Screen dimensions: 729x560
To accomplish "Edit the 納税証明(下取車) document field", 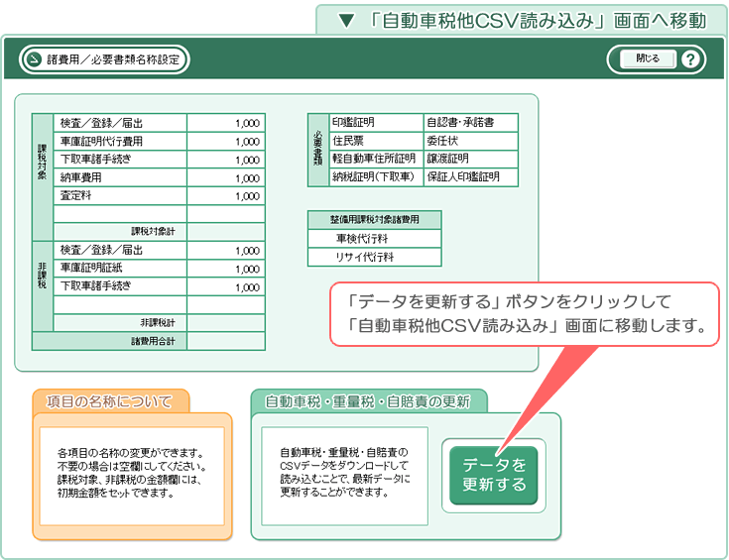I will 376,177.
